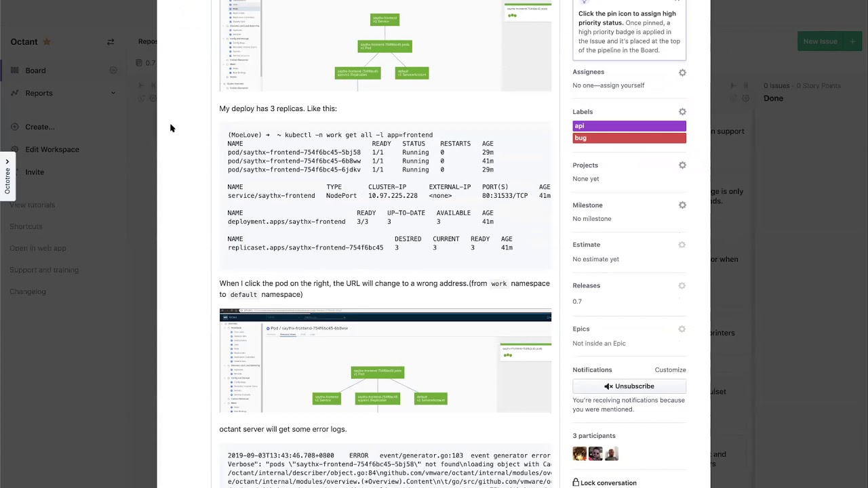Screen dimensions: 868x488
Task: Click the 'Not inside an Epic' text
Action: [x=599, y=344]
